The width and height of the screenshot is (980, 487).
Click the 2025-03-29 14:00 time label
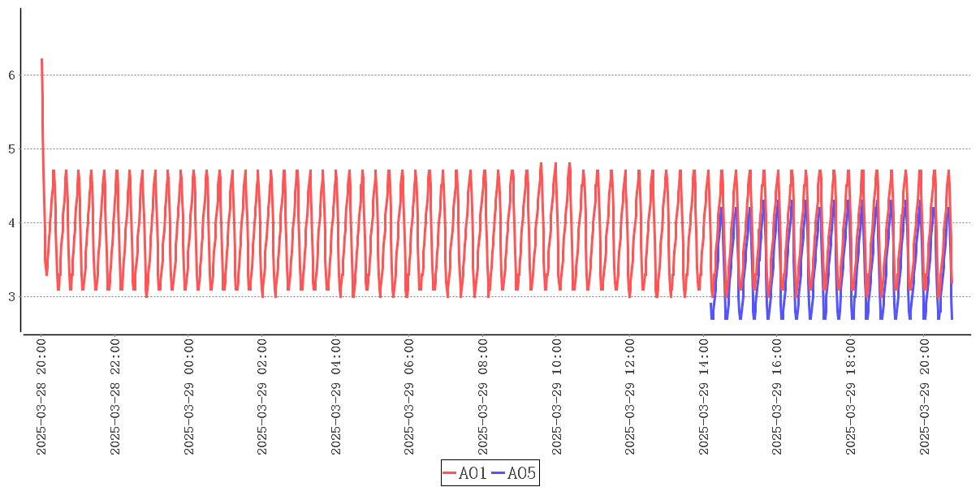click(x=704, y=397)
